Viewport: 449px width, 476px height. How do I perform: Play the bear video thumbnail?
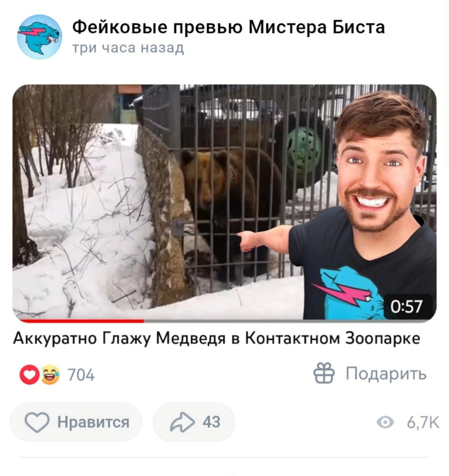(x=224, y=202)
